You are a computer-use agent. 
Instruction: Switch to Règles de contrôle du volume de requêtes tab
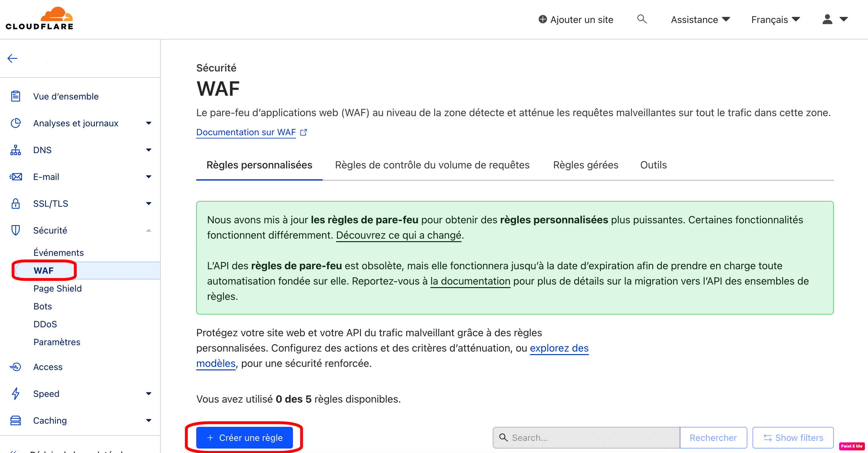432,165
